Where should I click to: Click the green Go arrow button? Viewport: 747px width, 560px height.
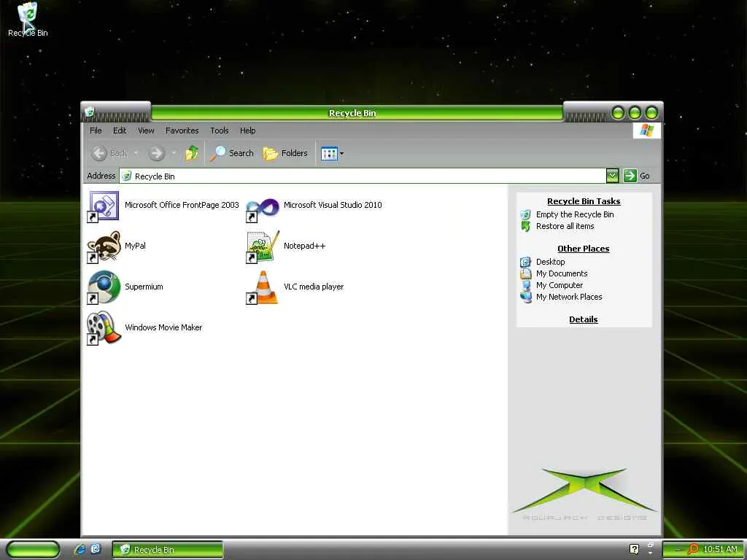(x=630, y=176)
